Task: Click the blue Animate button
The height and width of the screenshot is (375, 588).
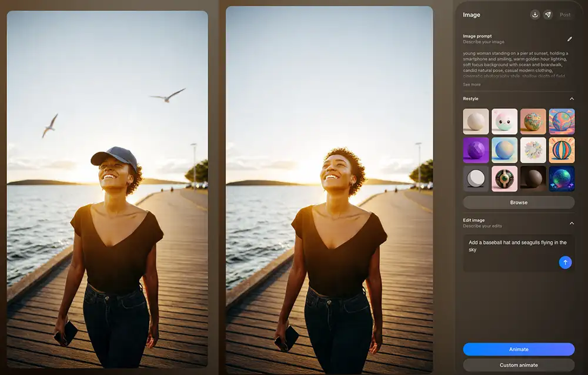Action: [x=519, y=349]
